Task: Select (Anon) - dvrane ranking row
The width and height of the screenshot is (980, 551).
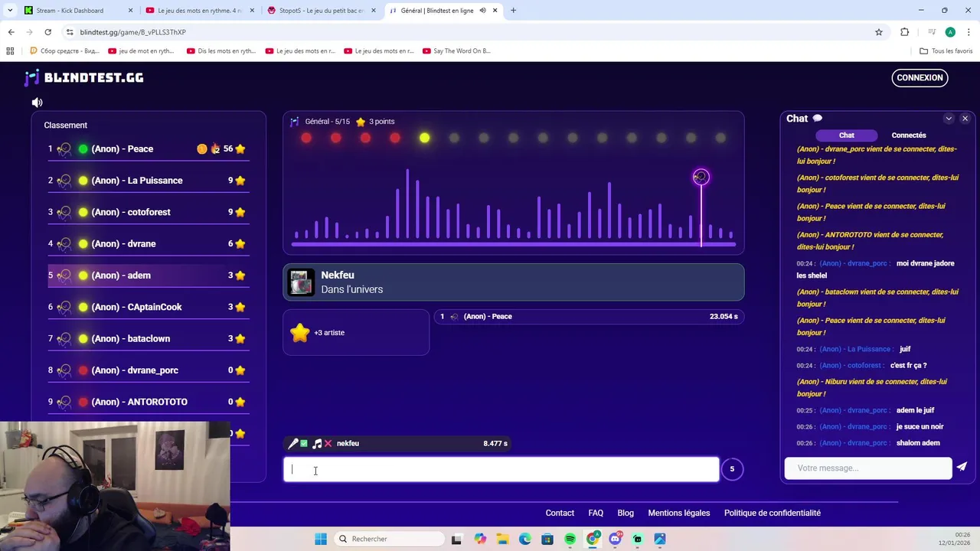Action: click(x=148, y=243)
